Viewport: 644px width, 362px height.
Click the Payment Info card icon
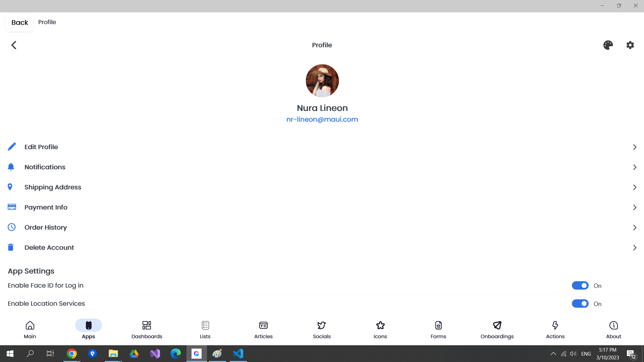(x=12, y=207)
